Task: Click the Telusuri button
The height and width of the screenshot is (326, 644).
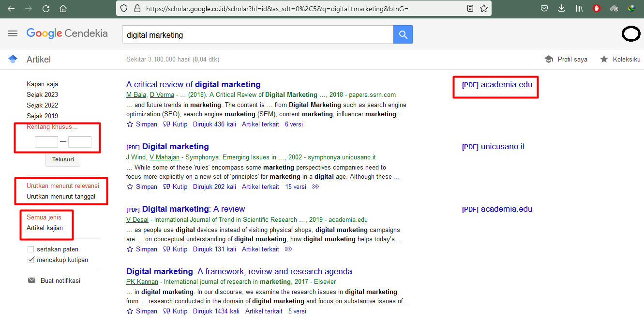Action: 63,159
